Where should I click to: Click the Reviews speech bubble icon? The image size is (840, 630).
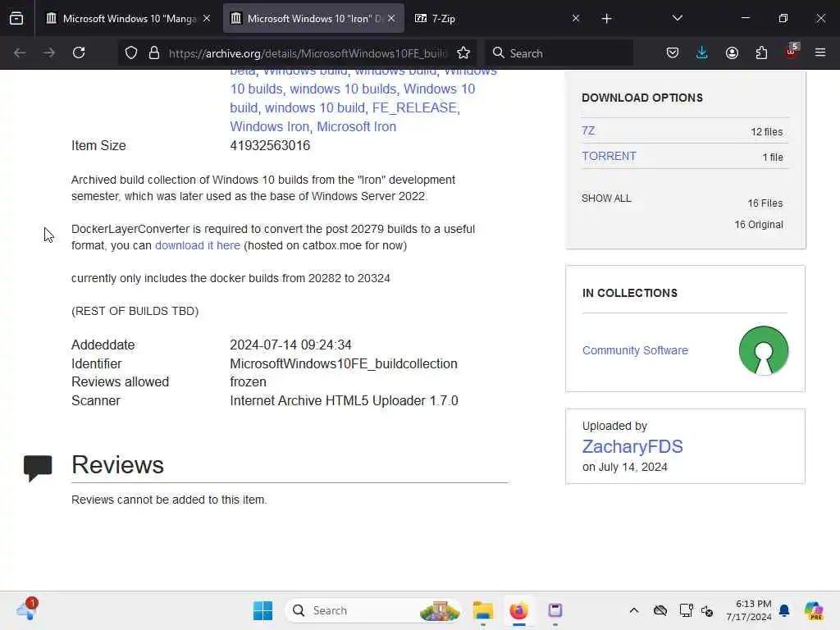[38, 468]
